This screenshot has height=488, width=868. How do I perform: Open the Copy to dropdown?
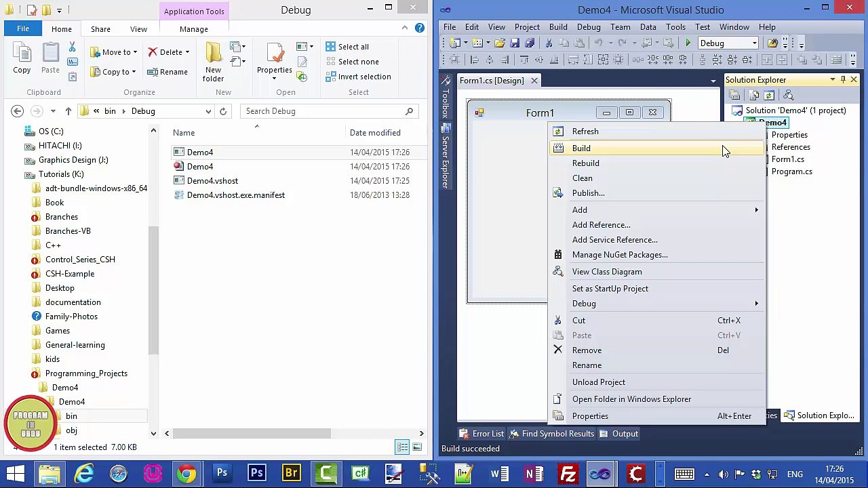(x=134, y=72)
